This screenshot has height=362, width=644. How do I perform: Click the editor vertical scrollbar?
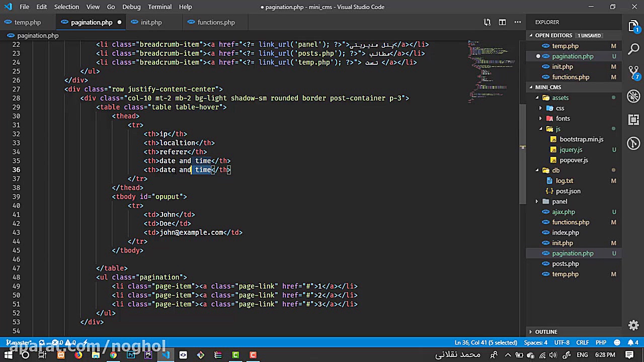click(x=522, y=151)
